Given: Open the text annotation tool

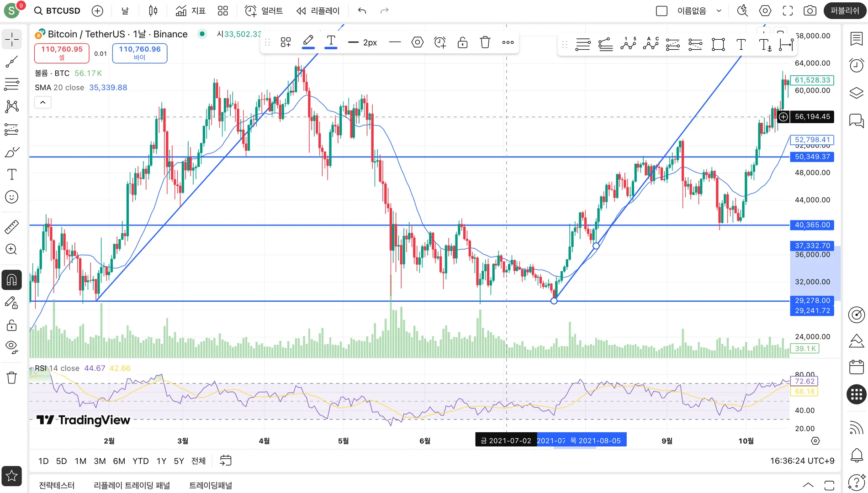Looking at the screenshot, I should point(12,174).
